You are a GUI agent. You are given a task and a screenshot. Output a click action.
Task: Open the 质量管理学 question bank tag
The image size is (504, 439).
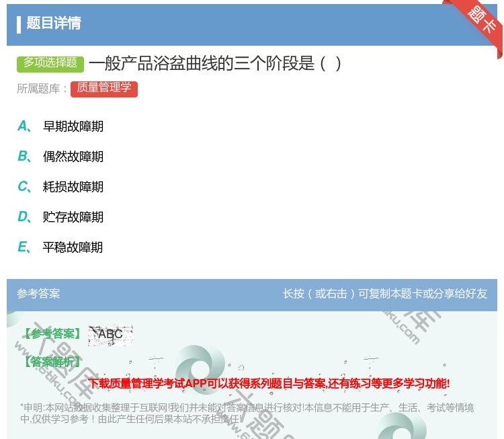[104, 89]
